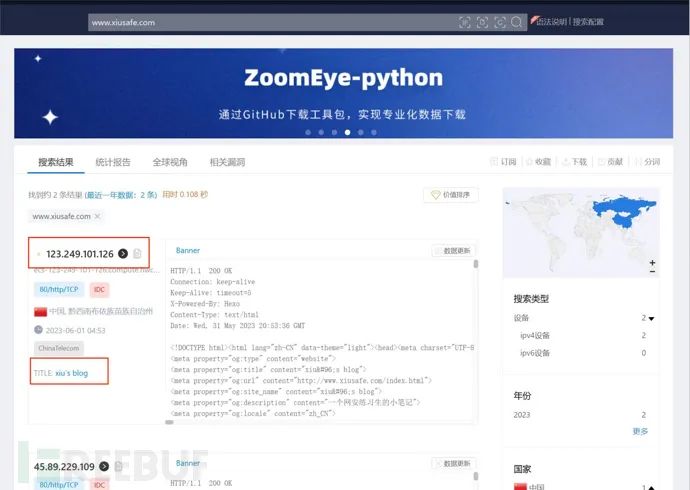Click 更多 under the year section

[x=640, y=431]
